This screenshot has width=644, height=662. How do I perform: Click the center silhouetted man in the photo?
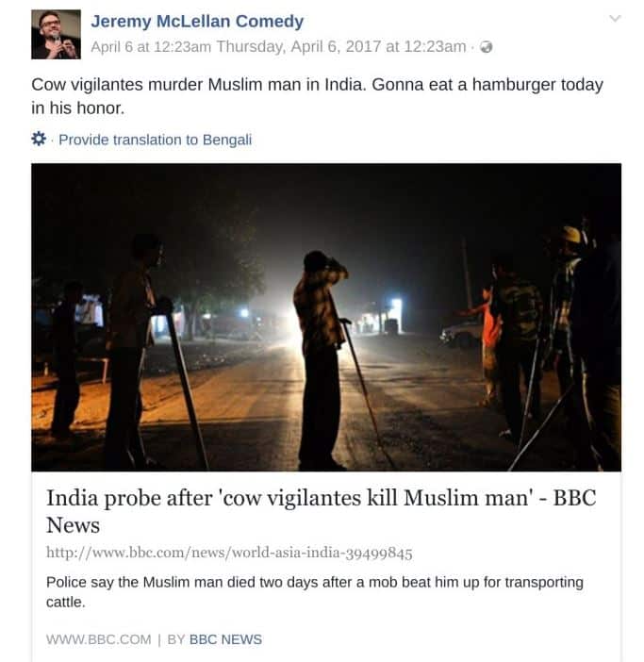(x=320, y=360)
